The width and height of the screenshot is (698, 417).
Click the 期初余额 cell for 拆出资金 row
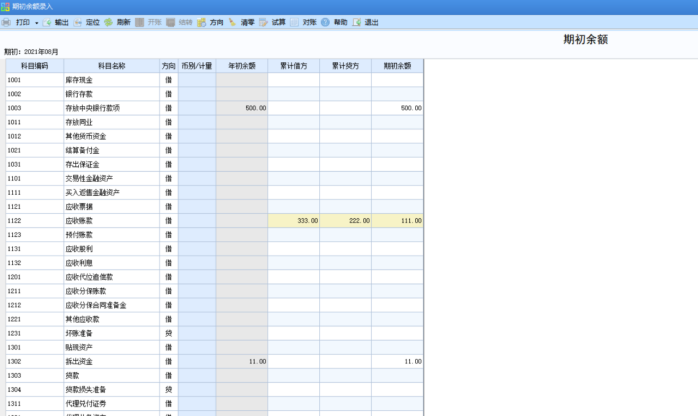[397, 360]
